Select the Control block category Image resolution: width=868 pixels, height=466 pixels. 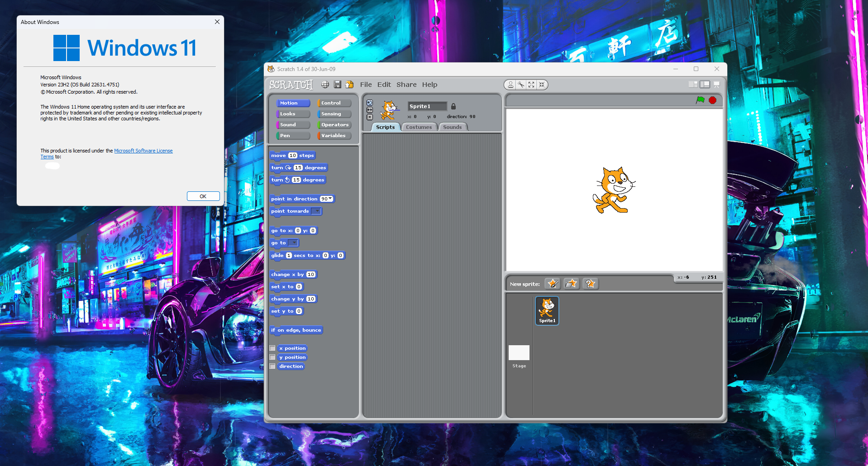click(x=334, y=103)
